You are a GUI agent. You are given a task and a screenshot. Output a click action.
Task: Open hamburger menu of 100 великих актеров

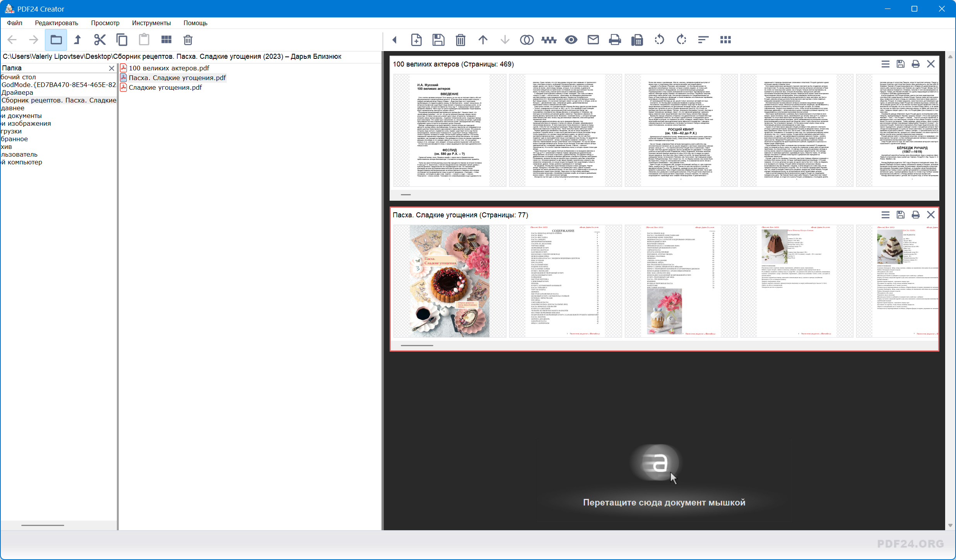pos(885,64)
